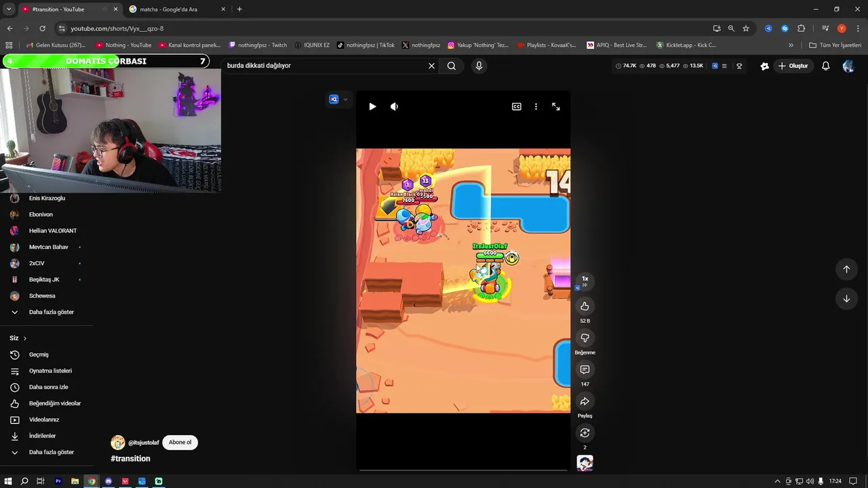The image size is (868, 488).
Task: Go to the previous Short
Action: (x=846, y=269)
